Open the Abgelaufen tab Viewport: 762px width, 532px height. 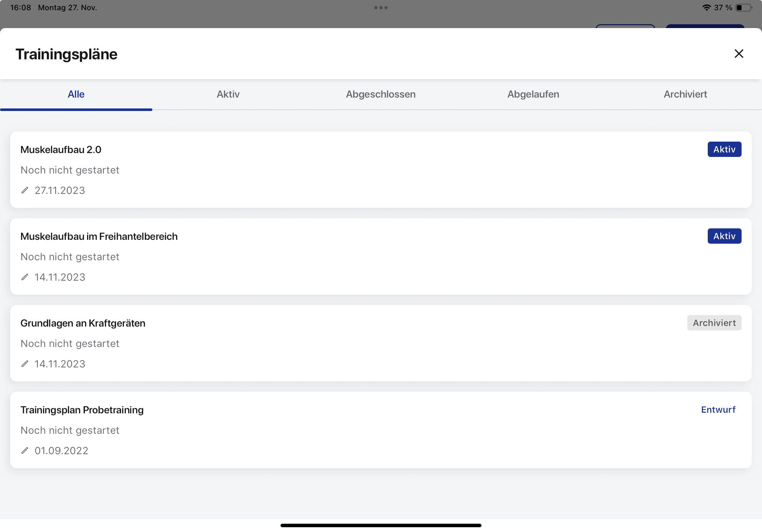pyautogui.click(x=533, y=94)
